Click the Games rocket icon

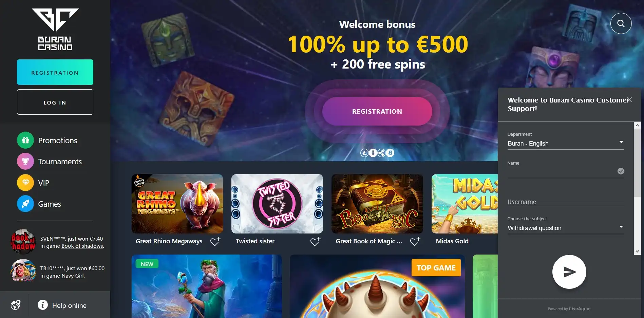pos(25,204)
